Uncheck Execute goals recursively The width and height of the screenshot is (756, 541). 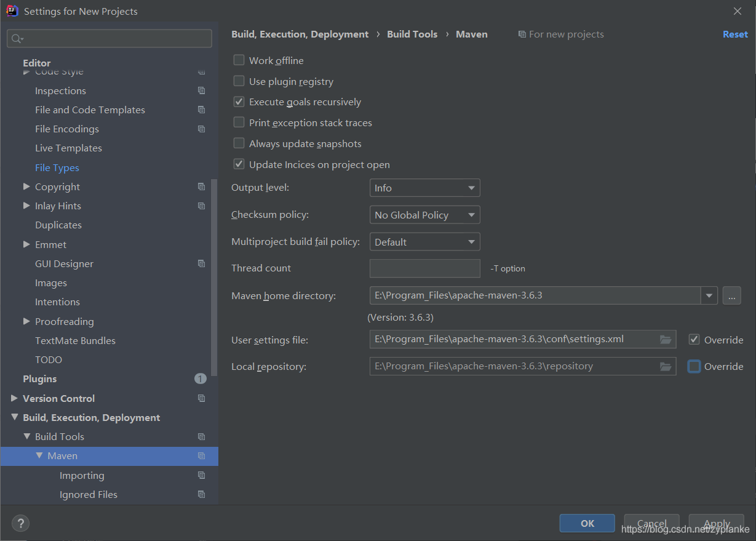(239, 102)
